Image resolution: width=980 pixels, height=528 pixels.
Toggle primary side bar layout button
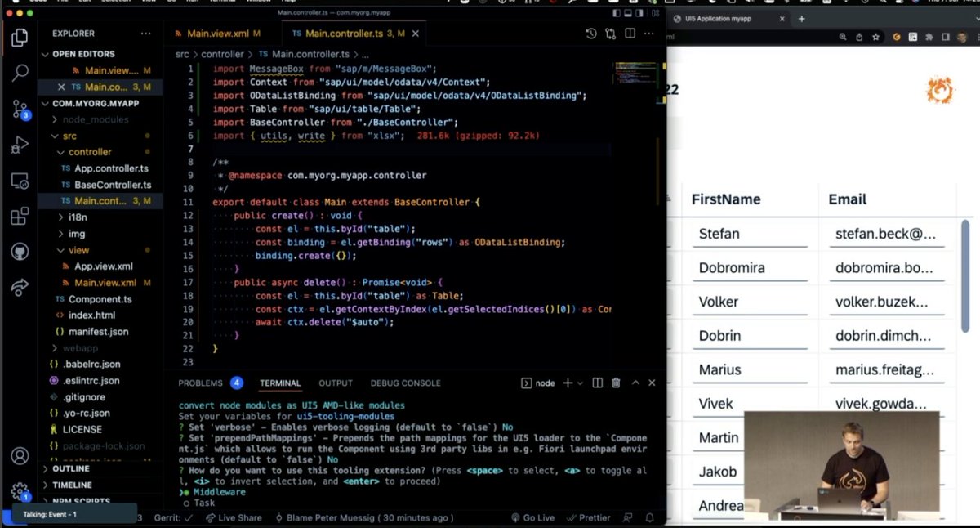615,14
